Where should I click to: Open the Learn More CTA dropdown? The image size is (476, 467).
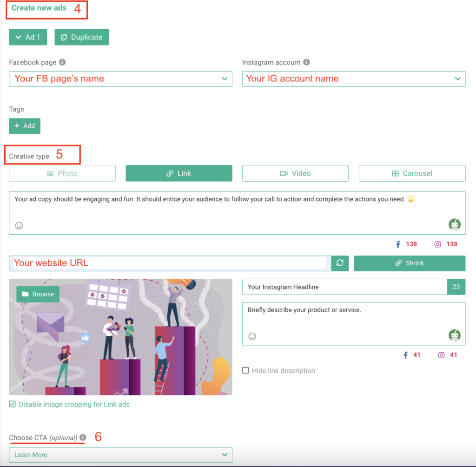click(x=121, y=454)
